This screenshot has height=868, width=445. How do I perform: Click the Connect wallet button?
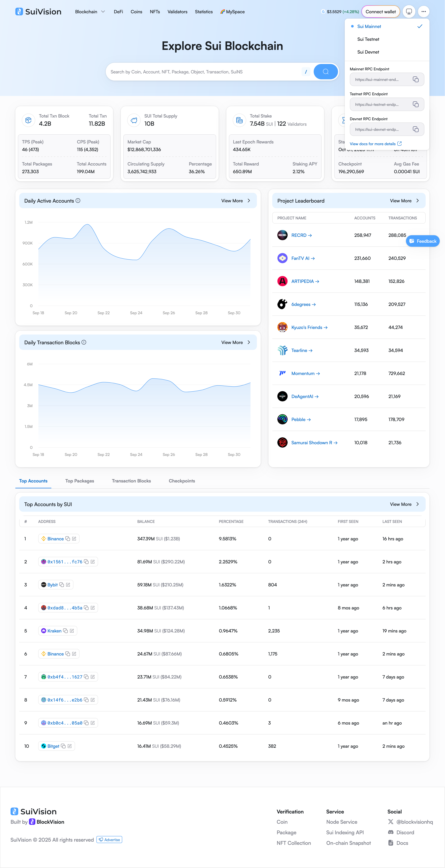point(380,12)
